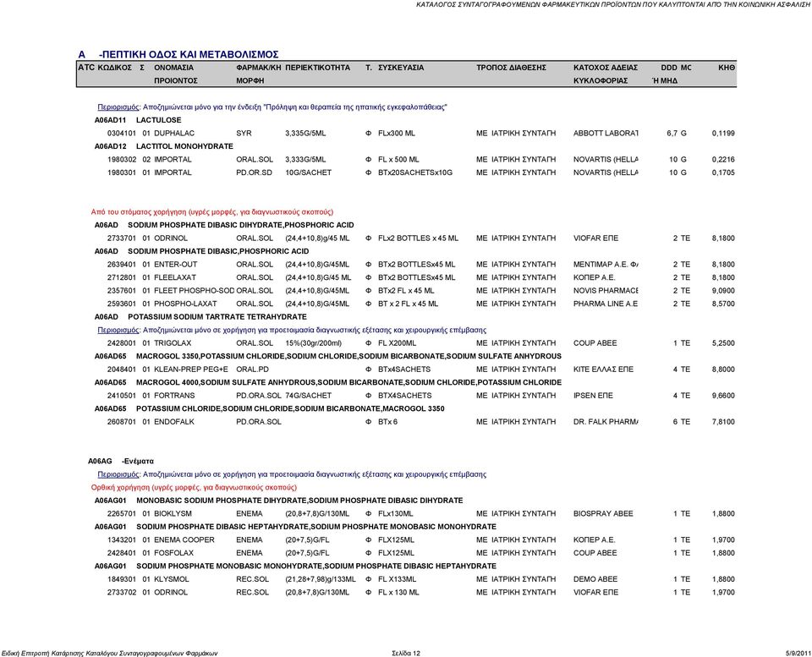
Task: Click packaging BTx20SACHETSx10G
Action: coord(414,173)
